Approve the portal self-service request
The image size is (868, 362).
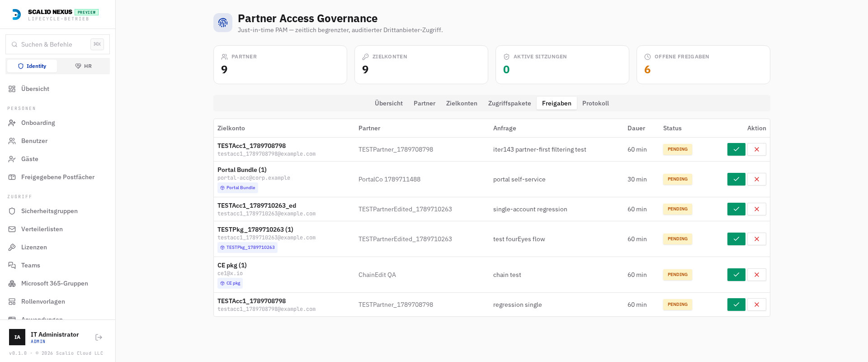tap(736, 179)
